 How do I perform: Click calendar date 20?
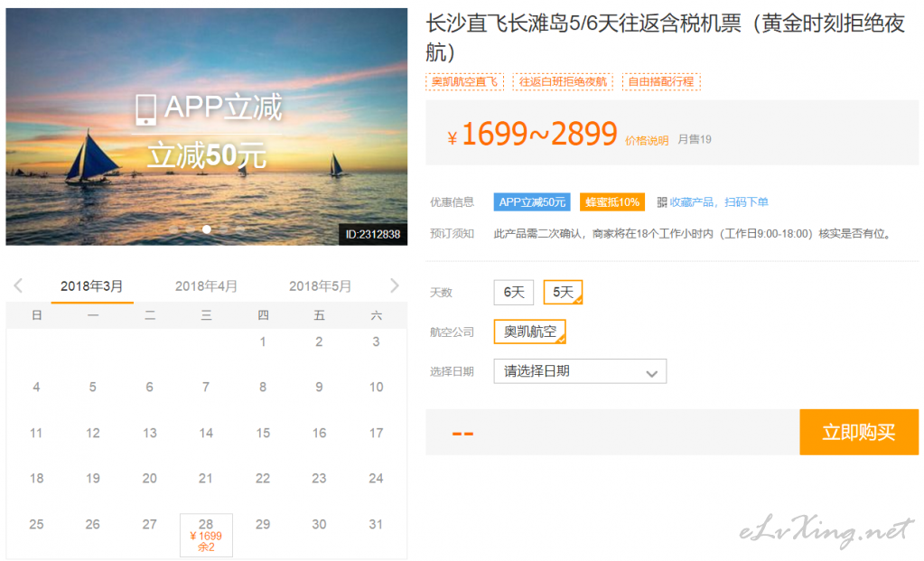point(150,479)
